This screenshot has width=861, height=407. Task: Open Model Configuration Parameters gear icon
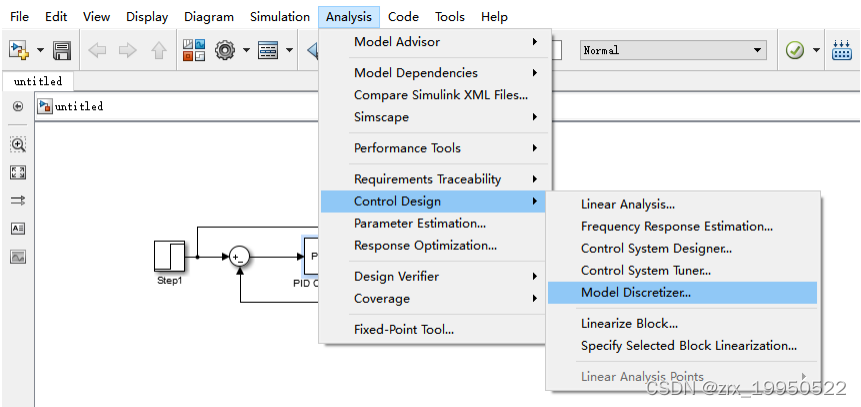(x=225, y=51)
